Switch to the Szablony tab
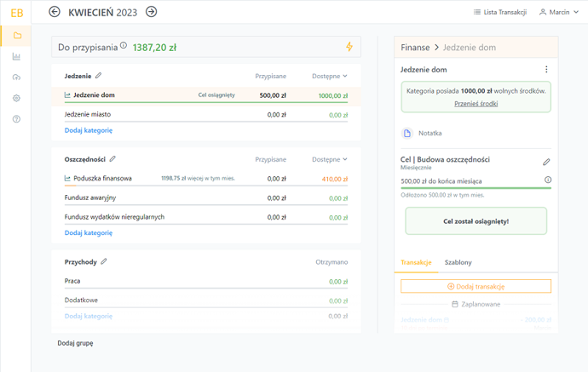 pos(458,262)
